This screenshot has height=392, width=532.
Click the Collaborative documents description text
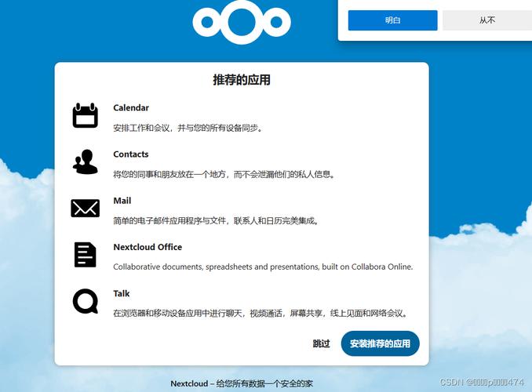263,267
